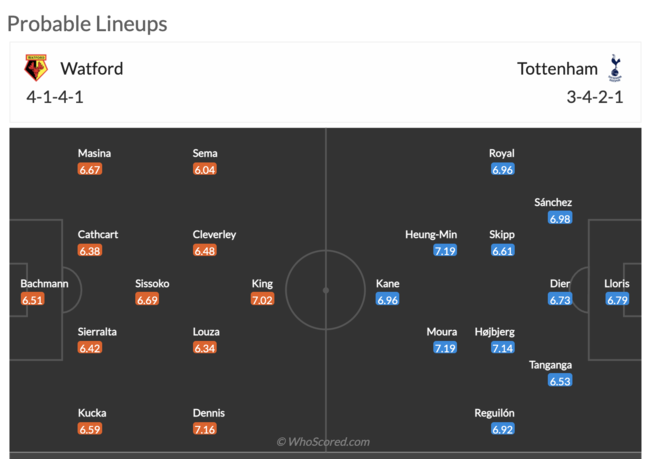Click Lloris's 6.79 rating badge
This screenshot has width=650, height=459.
(617, 299)
